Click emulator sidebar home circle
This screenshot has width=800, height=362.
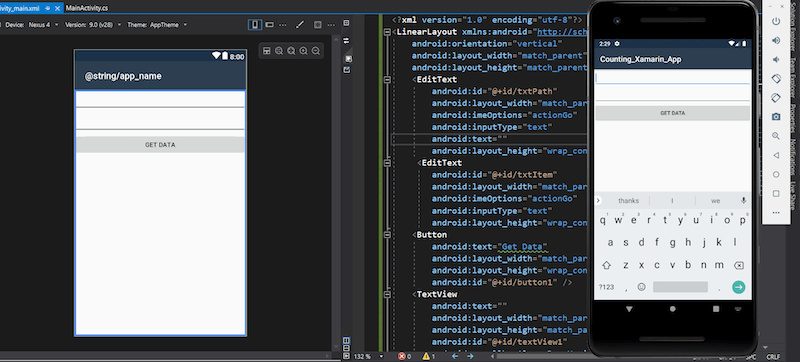pyautogui.click(x=776, y=174)
